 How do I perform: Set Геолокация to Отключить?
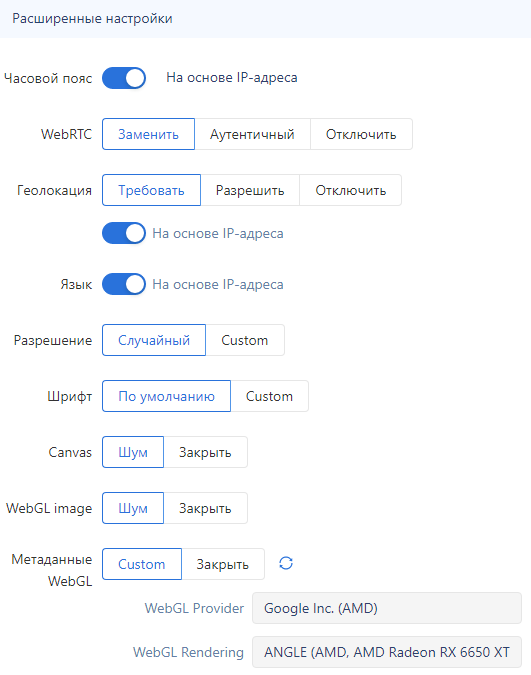click(351, 190)
